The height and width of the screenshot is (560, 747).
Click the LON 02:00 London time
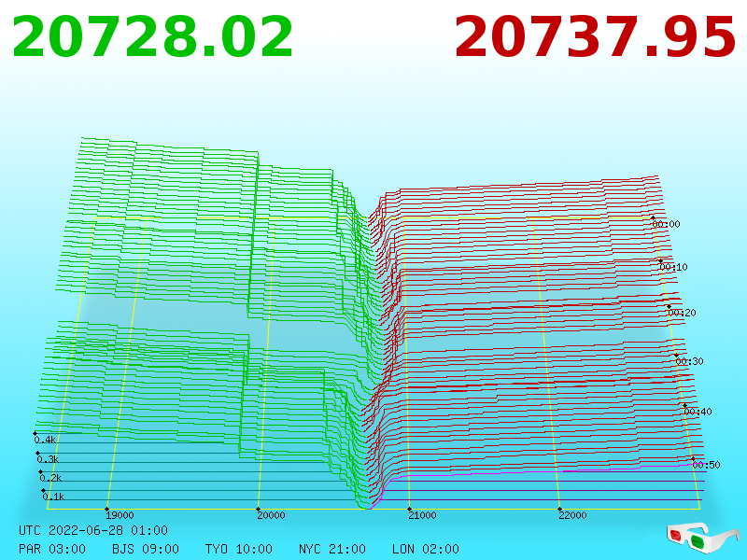[426, 549]
